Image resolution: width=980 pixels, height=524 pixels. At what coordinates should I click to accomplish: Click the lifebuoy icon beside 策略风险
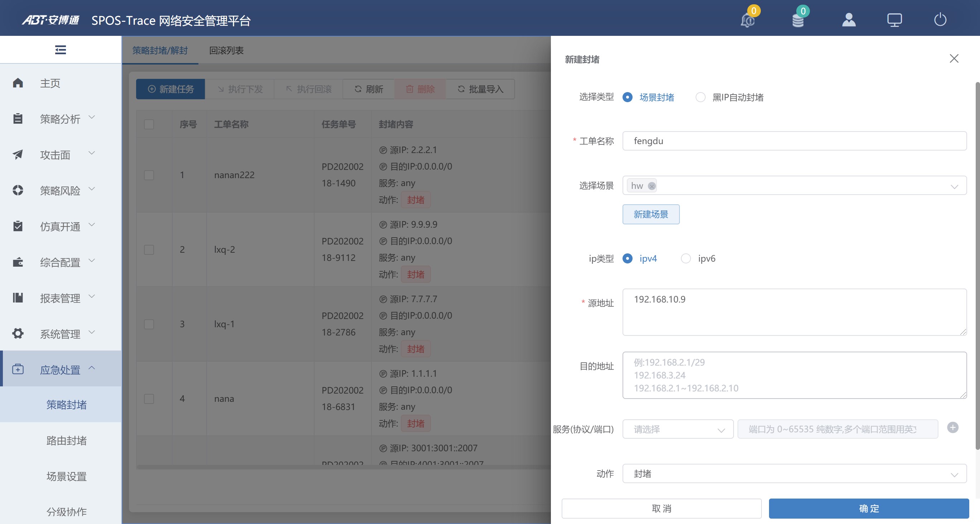pyautogui.click(x=18, y=190)
